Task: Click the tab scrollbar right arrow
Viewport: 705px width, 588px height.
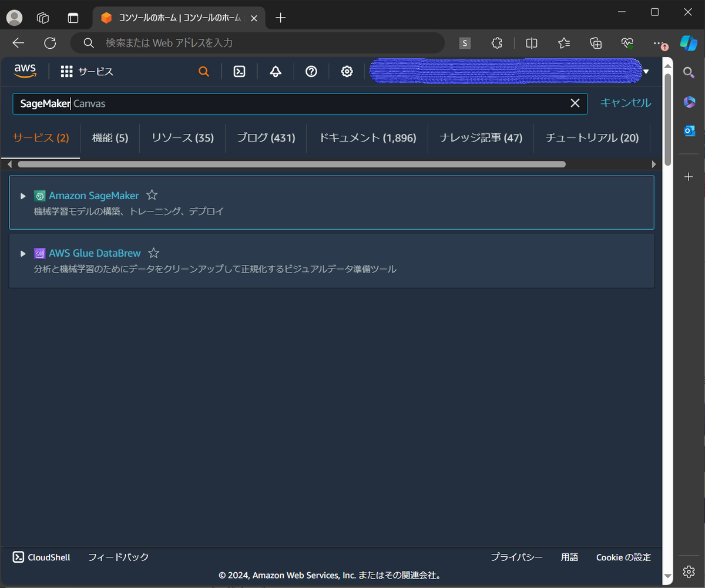Action: click(x=654, y=164)
